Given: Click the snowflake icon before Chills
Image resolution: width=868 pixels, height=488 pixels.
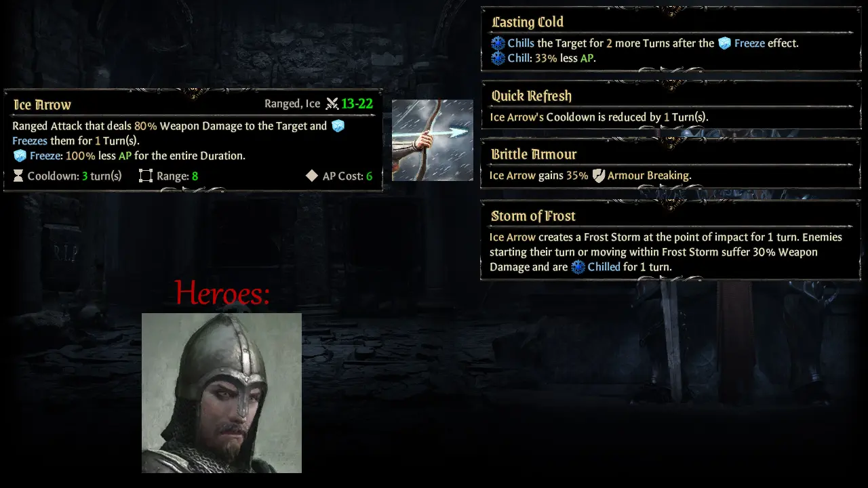Looking at the screenshot, I should (x=498, y=43).
